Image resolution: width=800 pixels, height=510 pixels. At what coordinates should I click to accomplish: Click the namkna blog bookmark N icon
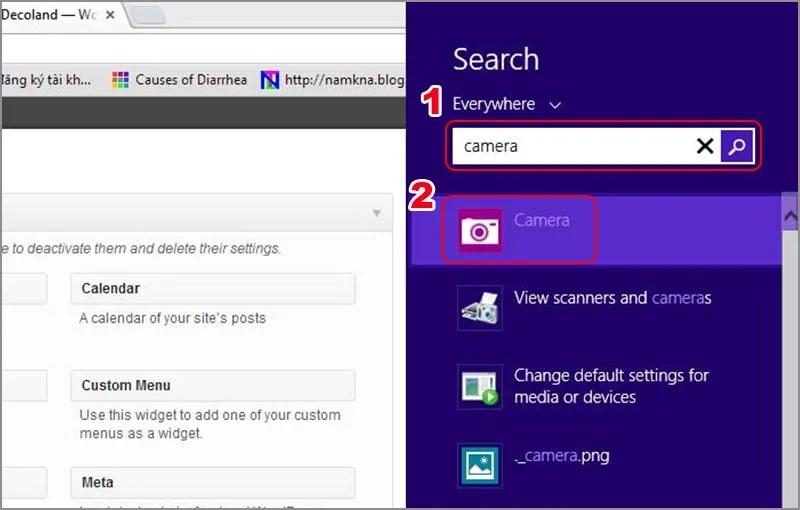[269, 79]
